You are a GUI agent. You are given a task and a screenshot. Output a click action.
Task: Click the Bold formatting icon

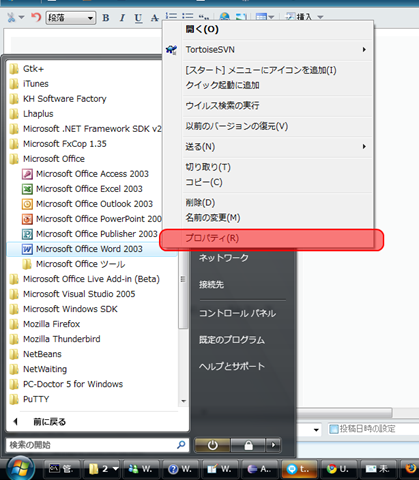pos(106,18)
